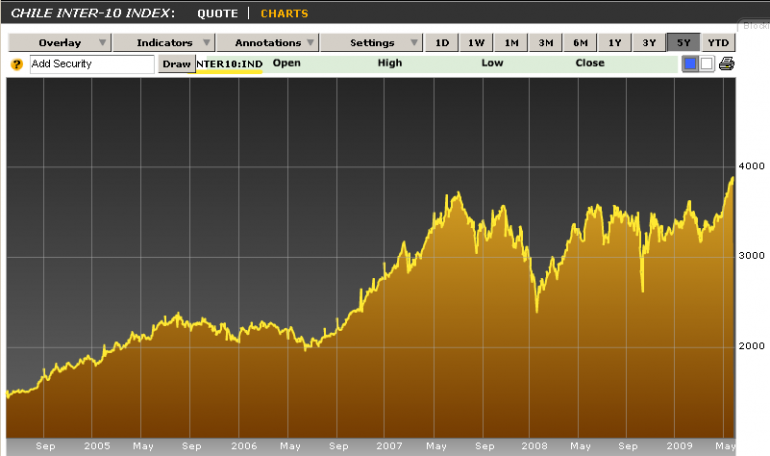Select the blue chart background swatch
The image size is (770, 456).
coord(690,64)
